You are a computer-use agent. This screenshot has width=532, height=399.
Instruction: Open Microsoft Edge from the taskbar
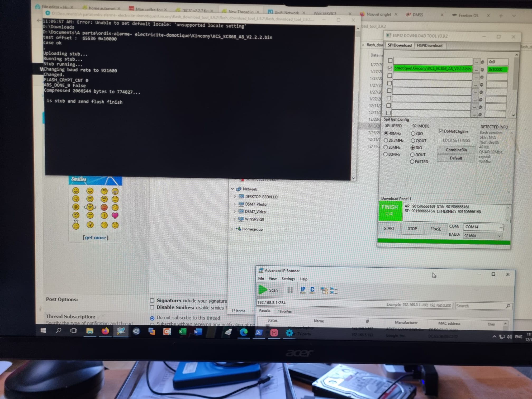(244, 332)
